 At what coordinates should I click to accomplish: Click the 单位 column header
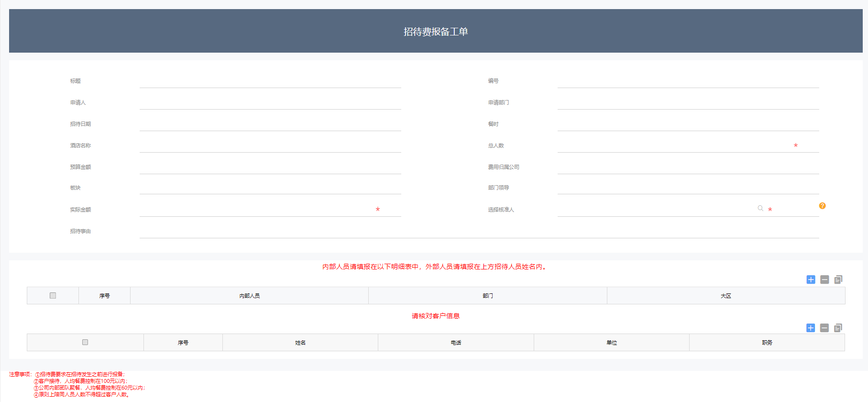coord(612,343)
